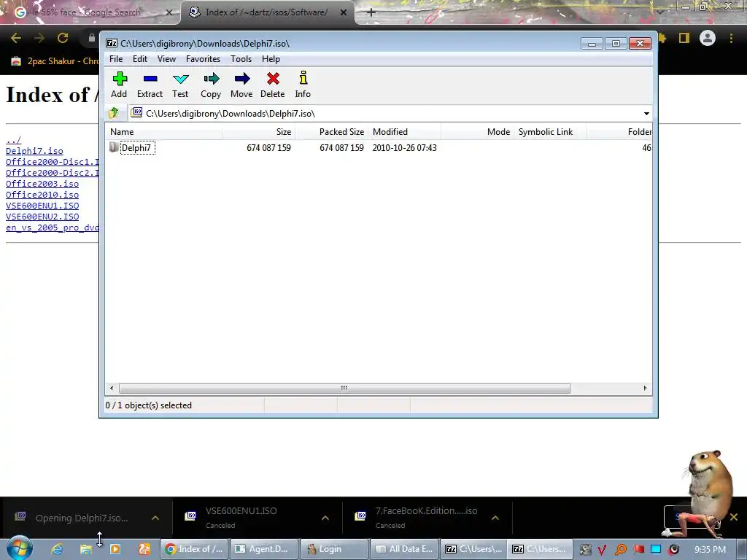Viewport: 747px width, 560px height.
Task: Switch to the Chrome Index of taskbar button
Action: pos(194,549)
